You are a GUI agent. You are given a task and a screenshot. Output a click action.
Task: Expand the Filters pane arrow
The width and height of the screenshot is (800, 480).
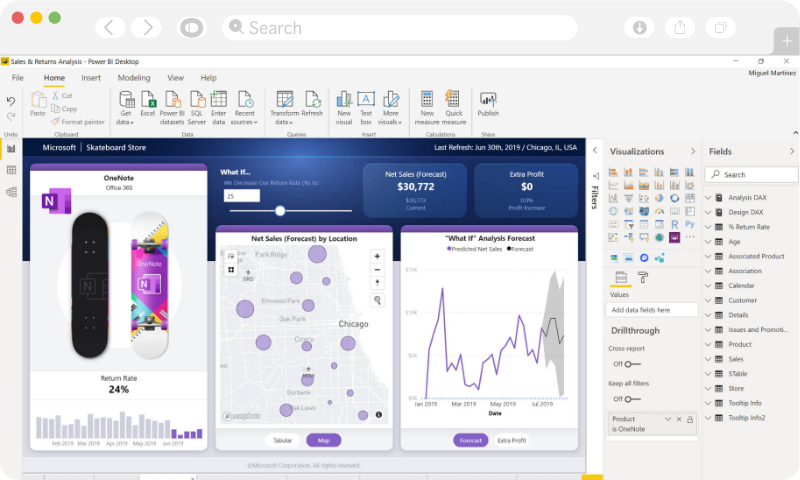click(x=595, y=150)
